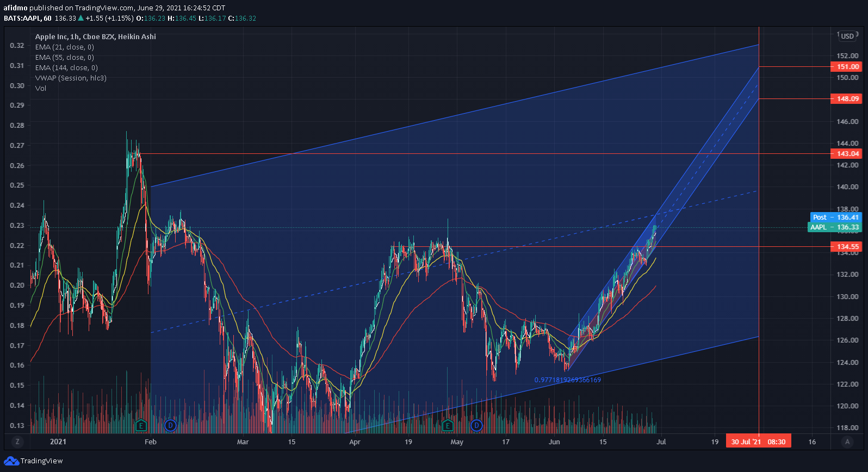This screenshot has width=868, height=472.
Task: Click the Post 136.41 price label
Action: pos(836,217)
